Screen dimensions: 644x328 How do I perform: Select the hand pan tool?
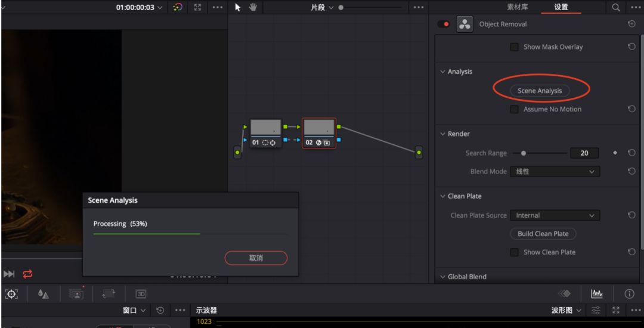click(x=253, y=7)
